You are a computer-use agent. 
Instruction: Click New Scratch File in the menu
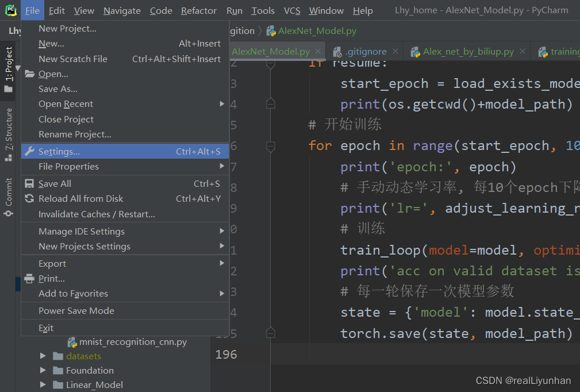click(74, 59)
